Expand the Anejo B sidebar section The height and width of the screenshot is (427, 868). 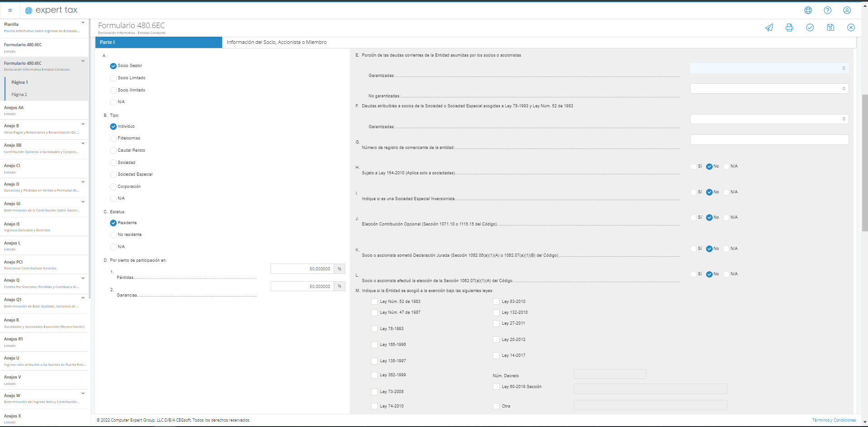(x=83, y=124)
